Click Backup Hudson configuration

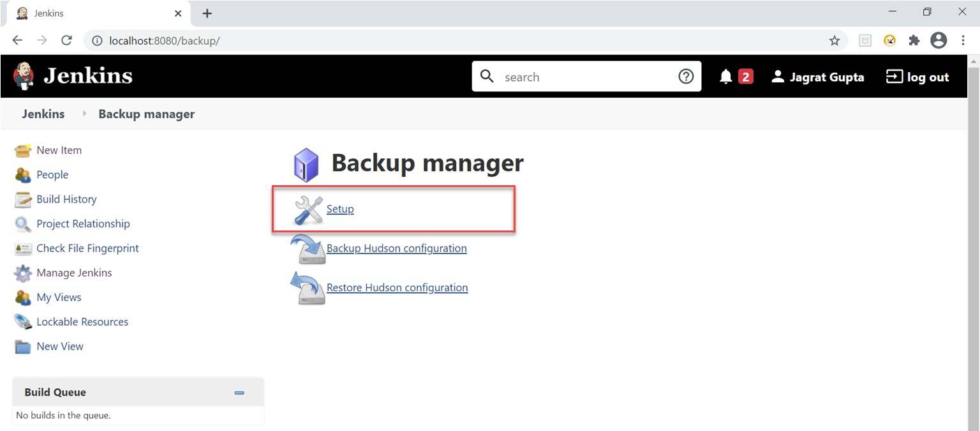click(396, 248)
